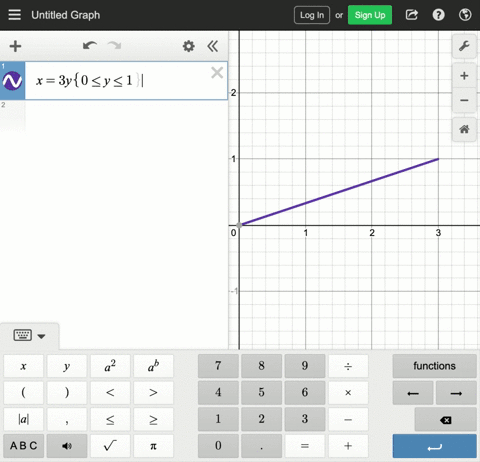The width and height of the screenshot is (480, 462).
Task: Tap the number 4 key
Action: pos(218,393)
